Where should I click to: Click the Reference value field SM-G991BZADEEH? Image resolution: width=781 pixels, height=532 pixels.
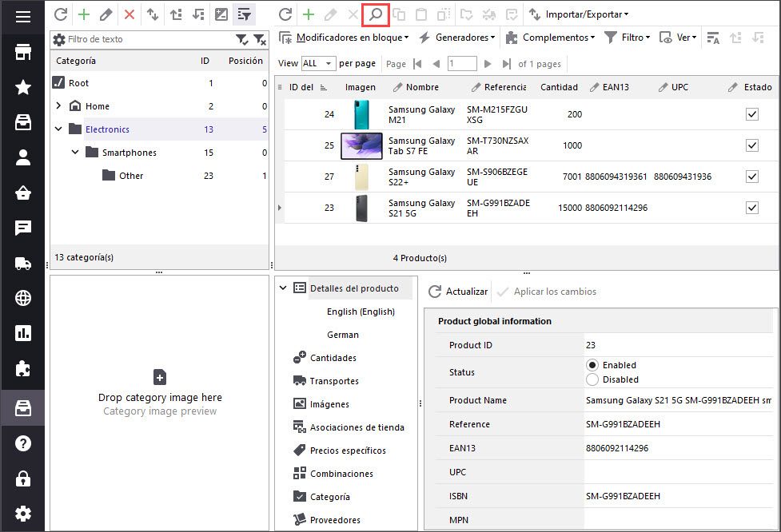point(677,424)
